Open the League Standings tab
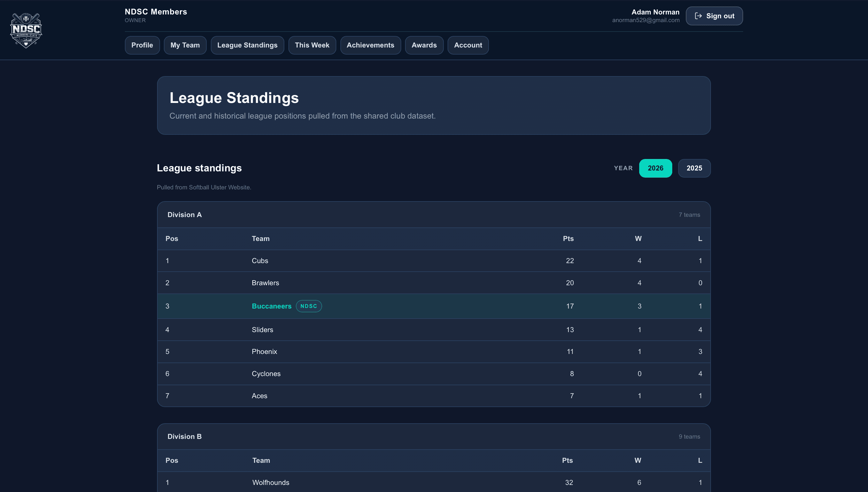The width and height of the screenshot is (868, 492). (247, 45)
